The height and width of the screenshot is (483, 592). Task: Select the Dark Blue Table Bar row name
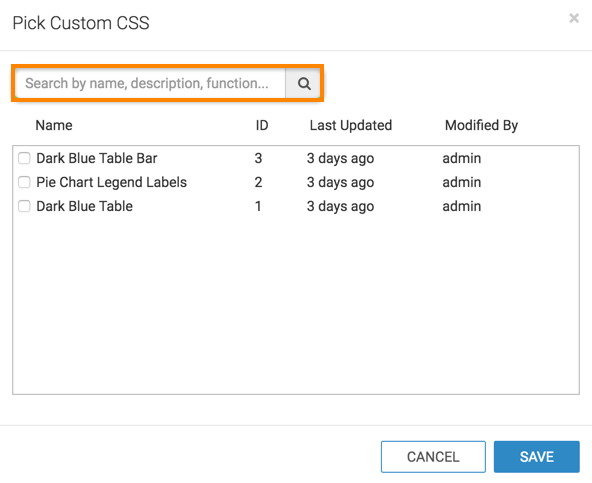(97, 158)
